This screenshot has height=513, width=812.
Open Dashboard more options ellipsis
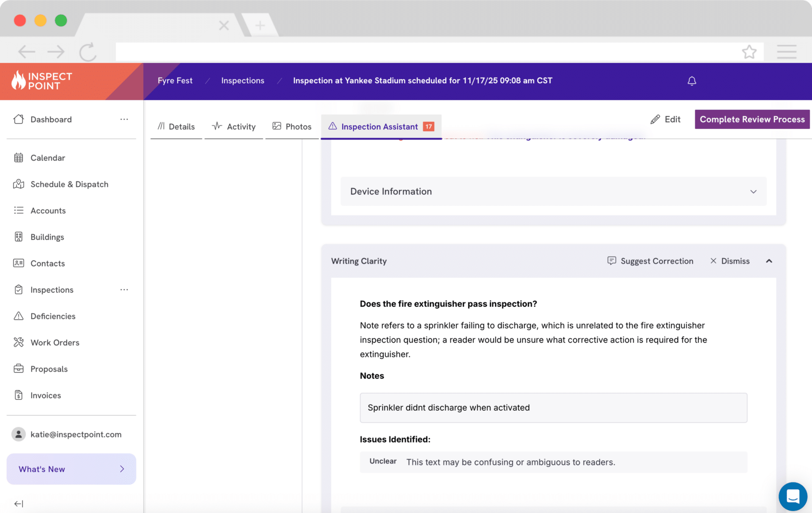point(124,119)
